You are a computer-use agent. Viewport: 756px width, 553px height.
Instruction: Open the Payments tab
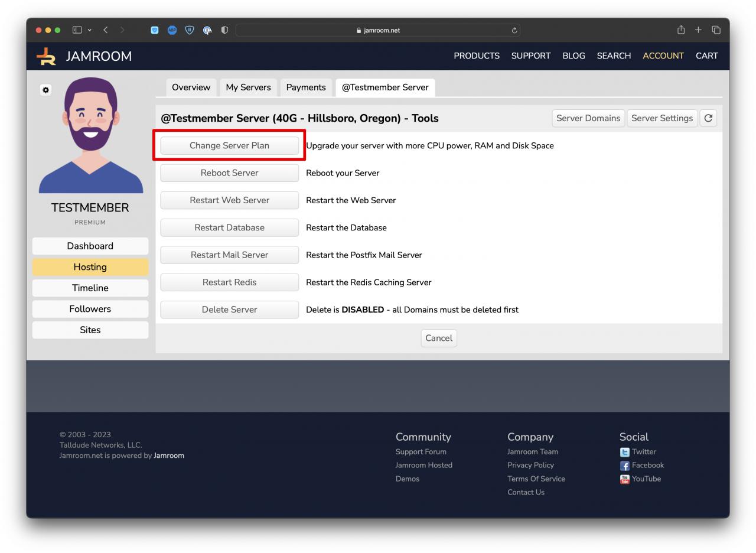point(305,87)
